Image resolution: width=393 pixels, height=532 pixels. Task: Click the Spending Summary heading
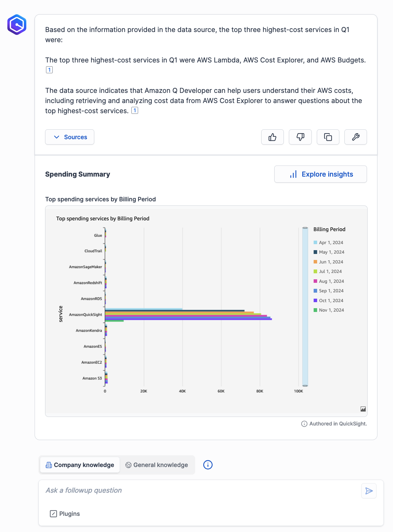click(x=77, y=174)
